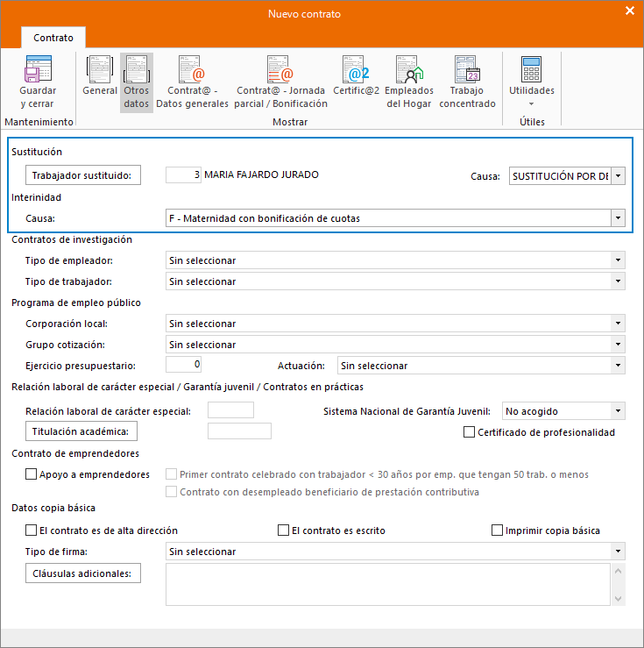Tick El contrato es escrito checkbox
This screenshot has height=648, width=644.
tap(283, 531)
